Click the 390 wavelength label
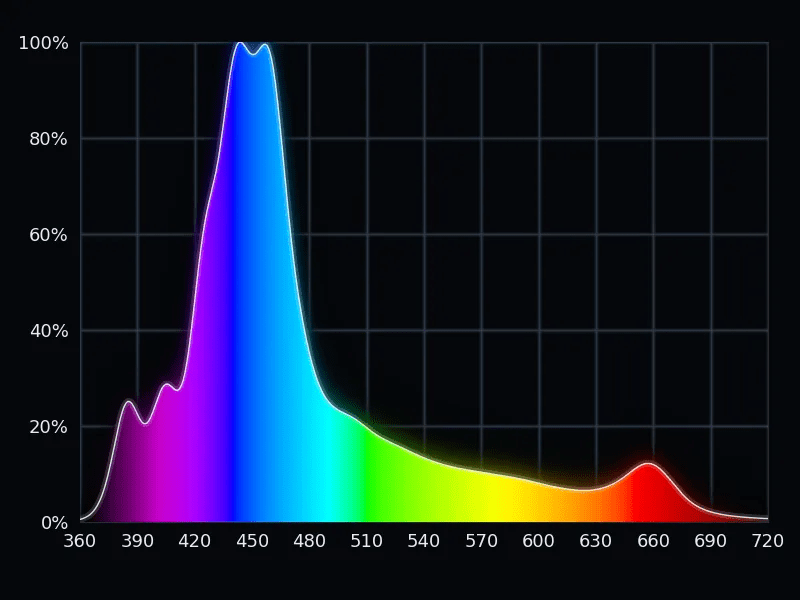This screenshot has width=800, height=600. pyautogui.click(x=137, y=541)
